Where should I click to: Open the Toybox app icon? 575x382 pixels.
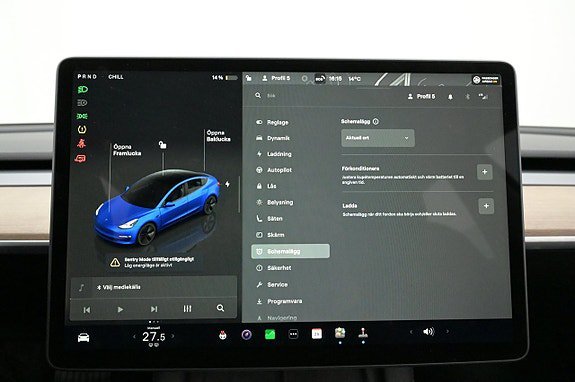[222, 335]
